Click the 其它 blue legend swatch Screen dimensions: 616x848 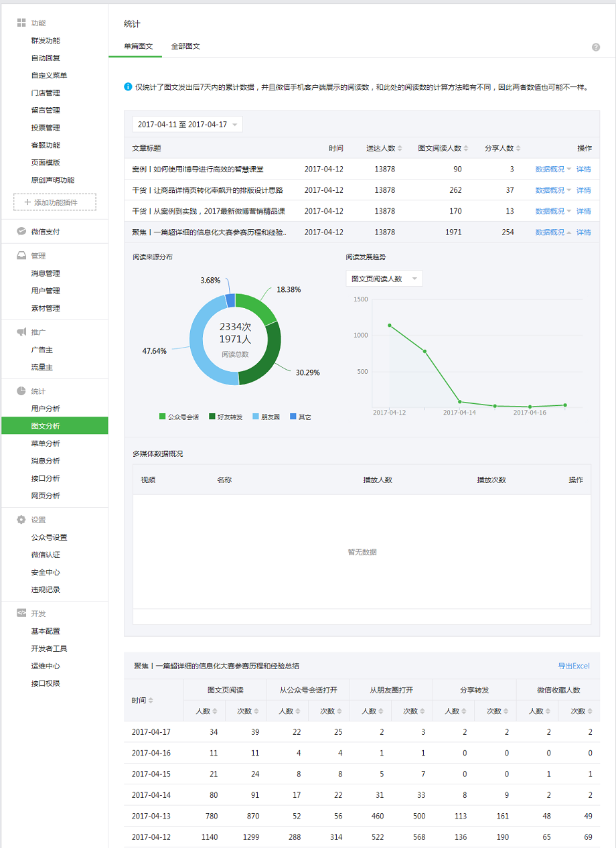[293, 417]
